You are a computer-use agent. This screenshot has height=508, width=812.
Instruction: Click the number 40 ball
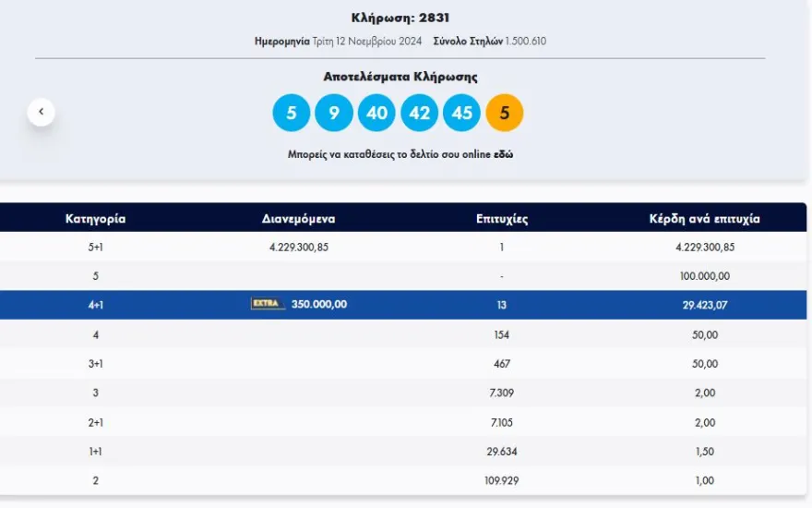pyautogui.click(x=376, y=113)
